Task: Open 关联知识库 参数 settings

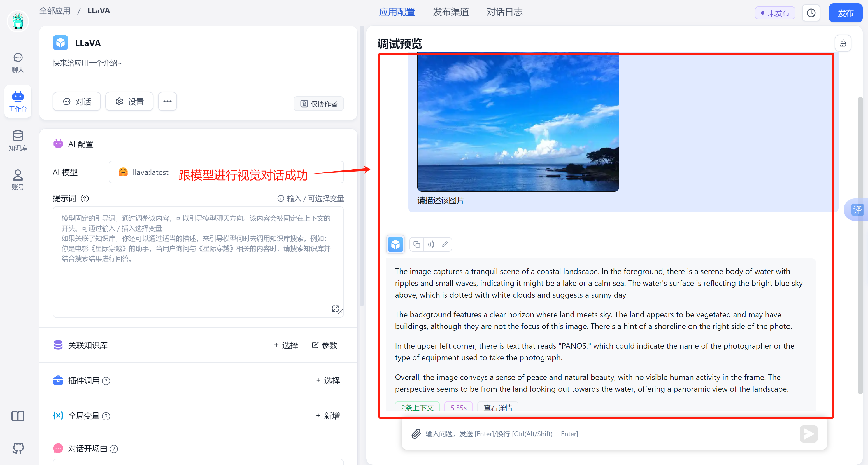Action: (325, 345)
